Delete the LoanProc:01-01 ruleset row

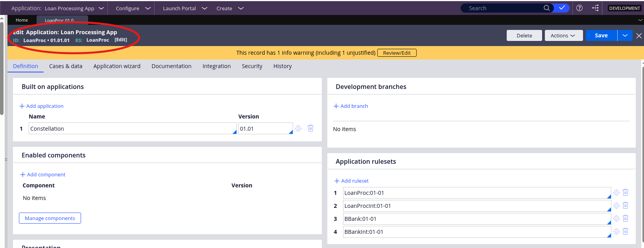click(626, 192)
